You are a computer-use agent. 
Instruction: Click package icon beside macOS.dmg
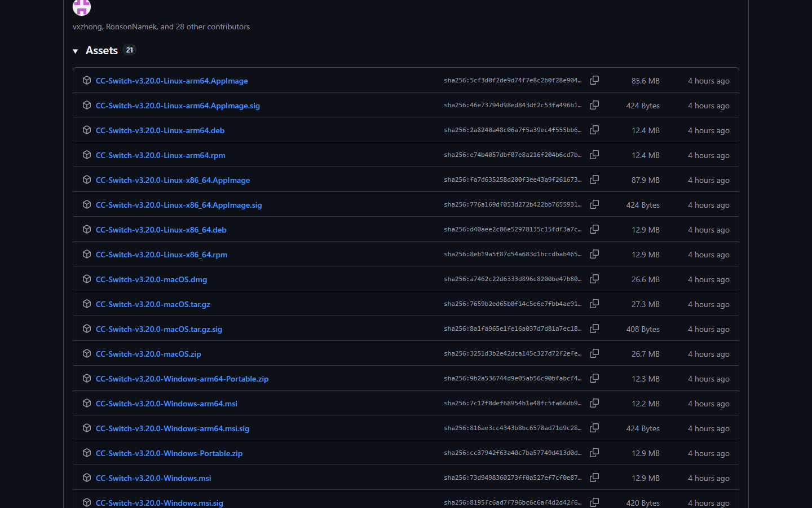click(x=87, y=279)
